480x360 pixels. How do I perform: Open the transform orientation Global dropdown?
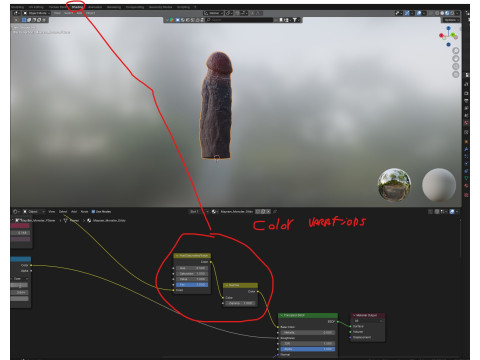pos(214,13)
